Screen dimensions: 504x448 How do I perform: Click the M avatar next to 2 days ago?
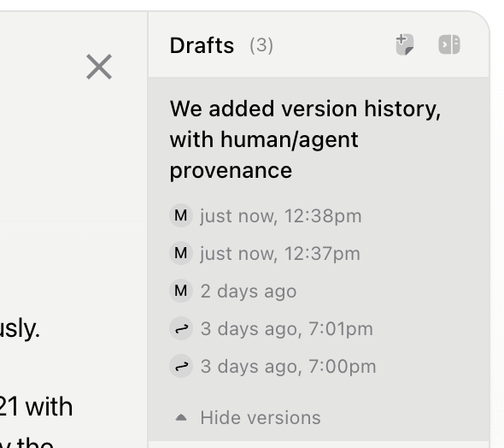click(x=181, y=291)
